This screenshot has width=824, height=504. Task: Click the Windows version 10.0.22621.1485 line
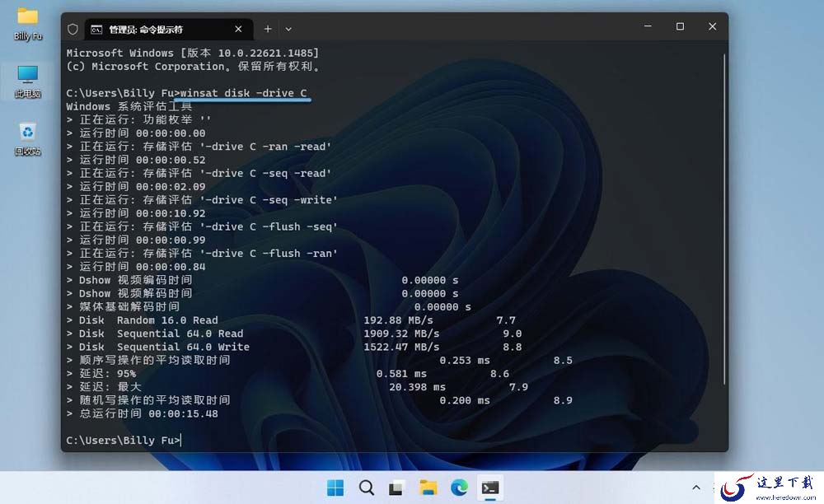[192, 53]
